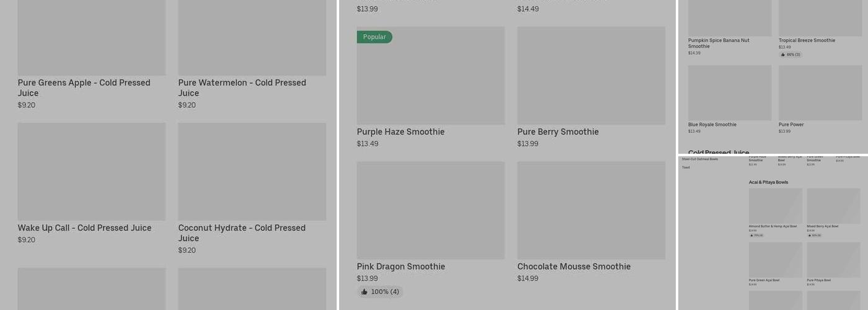Open Wake Up Call Cold Pressed Juice image

click(x=91, y=171)
